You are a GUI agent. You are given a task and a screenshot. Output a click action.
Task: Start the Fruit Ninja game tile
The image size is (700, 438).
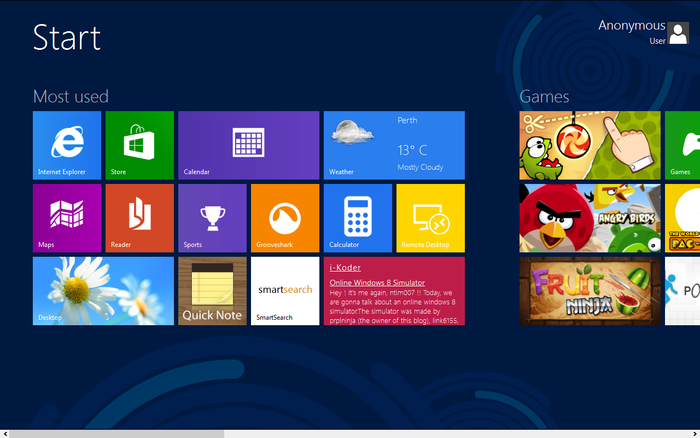[x=589, y=290]
